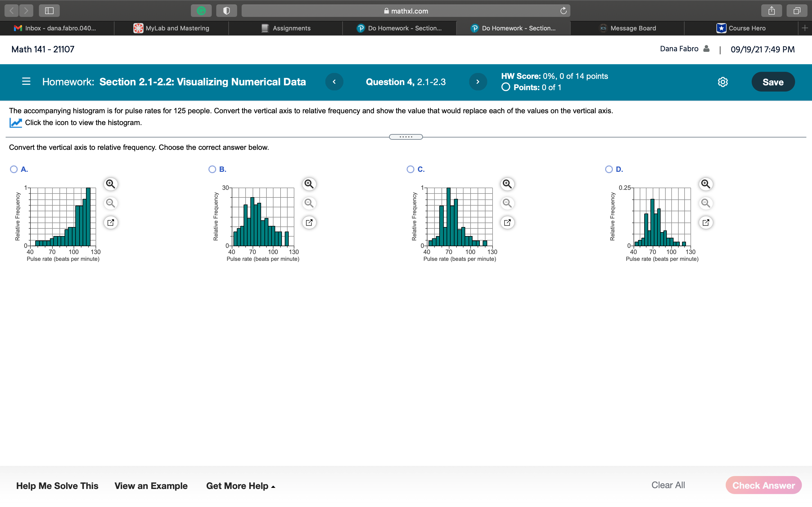Click the histogram chart icon

pos(16,123)
